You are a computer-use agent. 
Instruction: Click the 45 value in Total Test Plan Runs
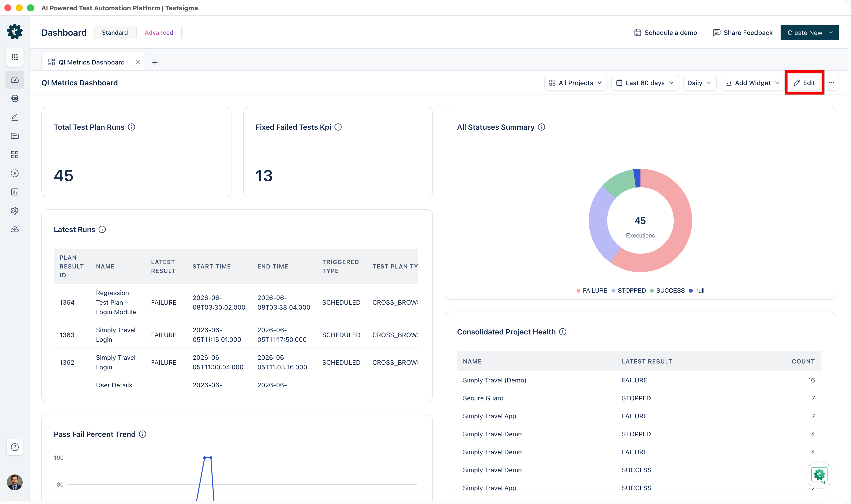(x=64, y=175)
